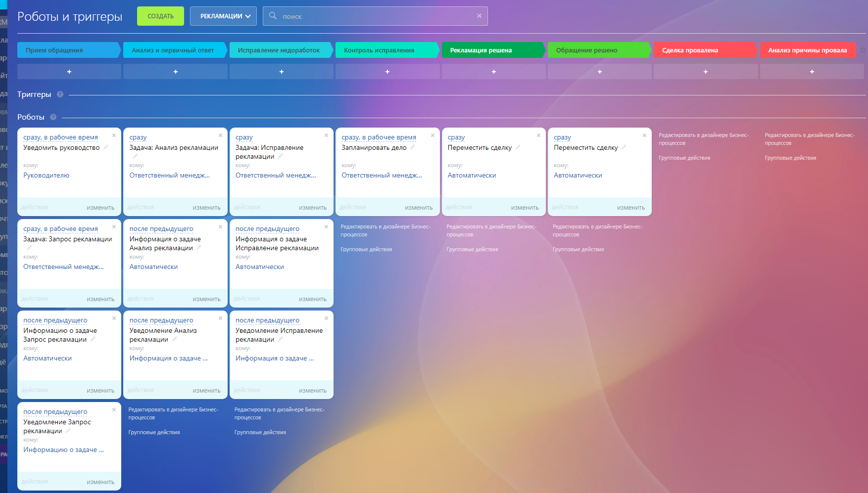Click the pencil icon beside Уведомление Анализ рекламации
Image resolution: width=868 pixels, height=493 pixels.
(x=174, y=339)
